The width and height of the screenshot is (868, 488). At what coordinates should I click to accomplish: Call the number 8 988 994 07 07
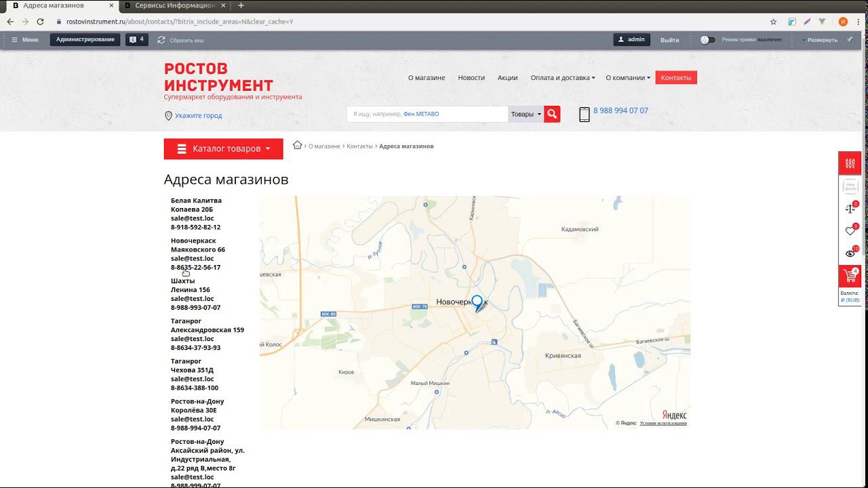coord(620,110)
